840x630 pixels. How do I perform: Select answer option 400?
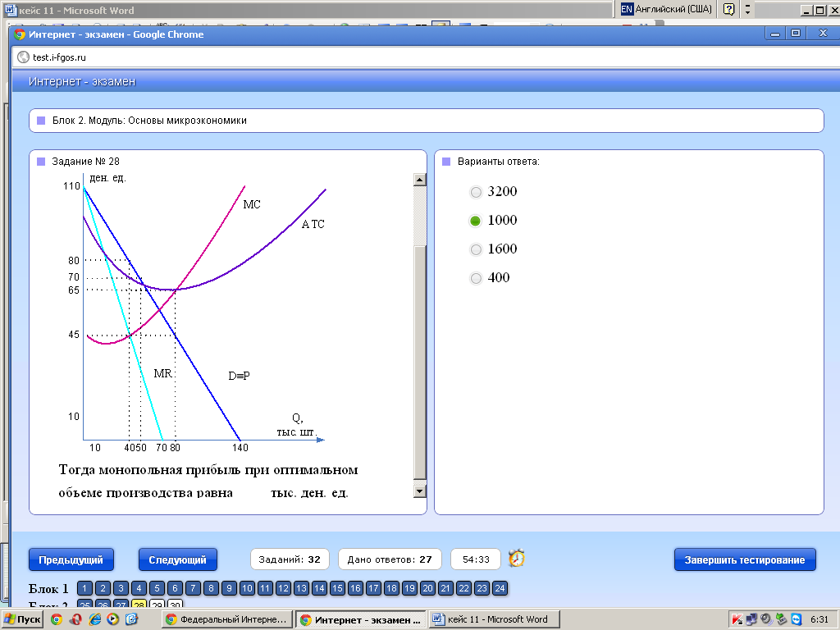tap(476, 278)
